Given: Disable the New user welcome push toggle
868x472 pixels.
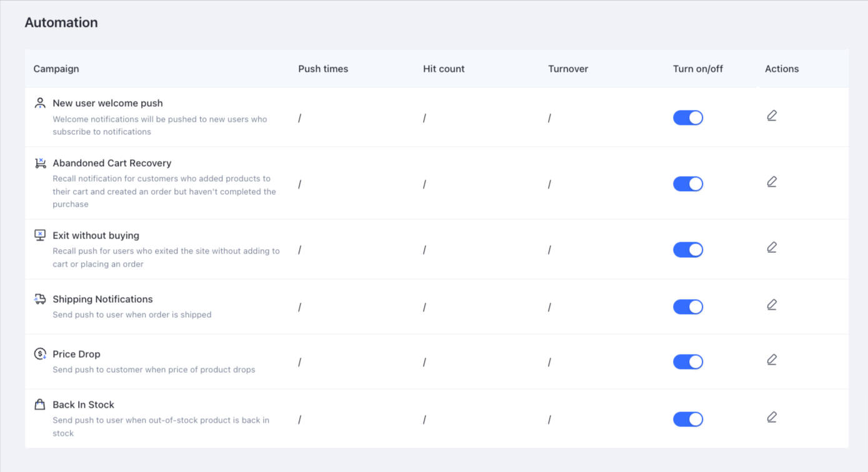Looking at the screenshot, I should [688, 117].
